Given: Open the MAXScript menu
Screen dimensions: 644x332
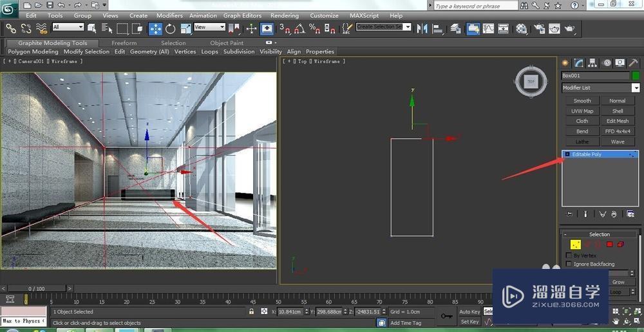Looking at the screenshot, I should [365, 15].
